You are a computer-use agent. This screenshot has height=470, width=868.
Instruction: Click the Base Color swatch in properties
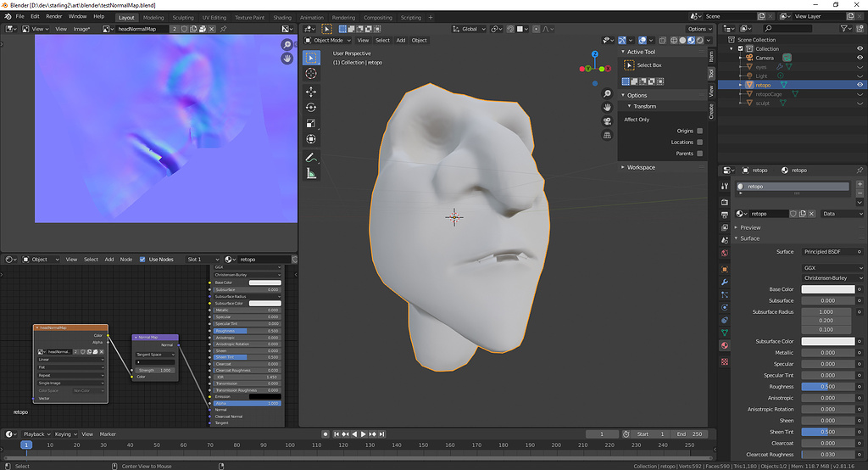pos(828,288)
